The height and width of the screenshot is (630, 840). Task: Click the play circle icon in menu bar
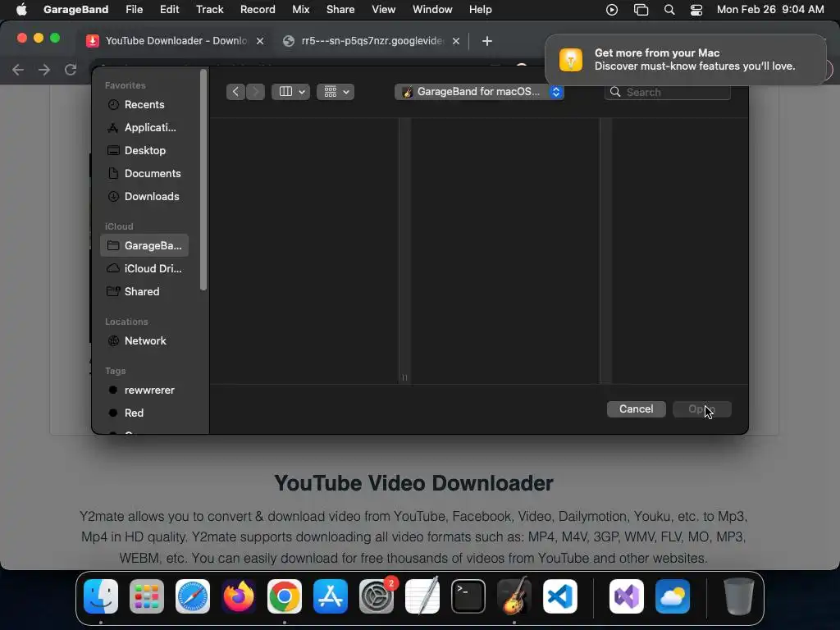coord(612,10)
